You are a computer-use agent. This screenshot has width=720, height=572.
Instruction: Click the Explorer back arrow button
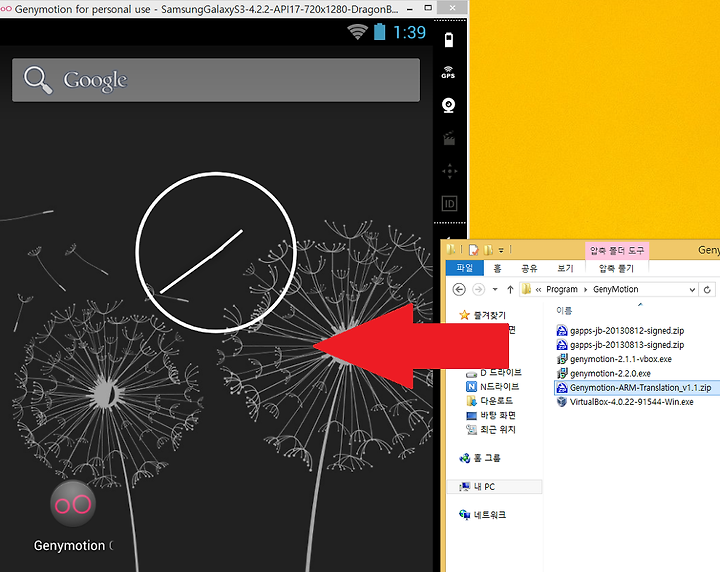click(x=459, y=289)
